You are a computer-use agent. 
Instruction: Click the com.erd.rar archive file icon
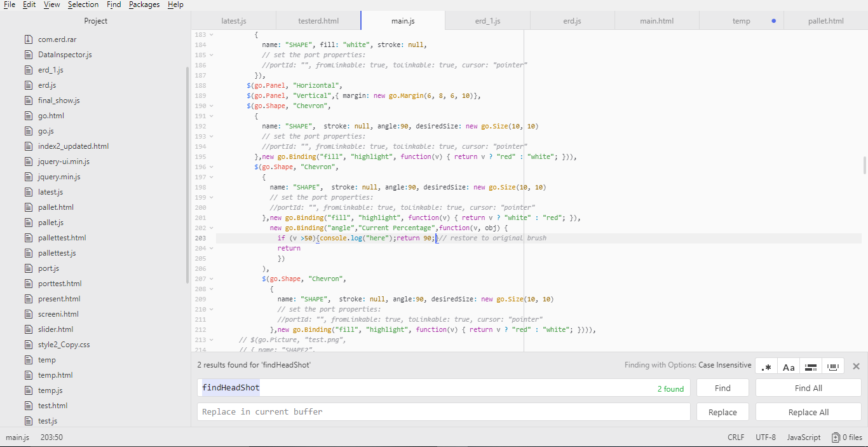(x=28, y=39)
